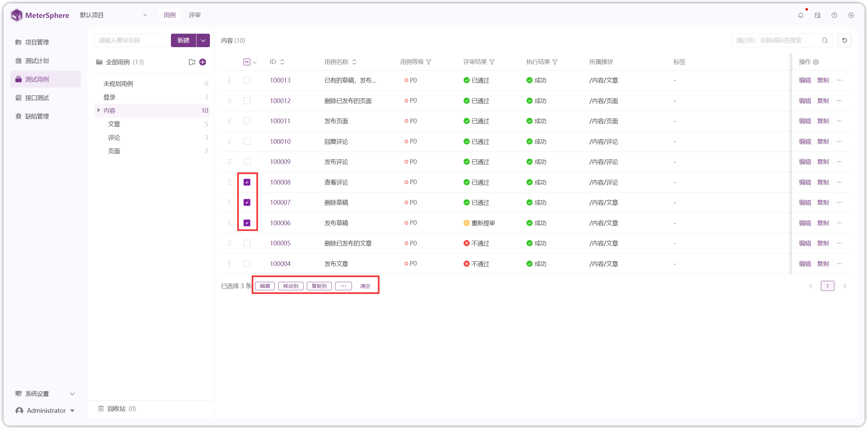Click 清空 to clear the selection

[x=365, y=286]
